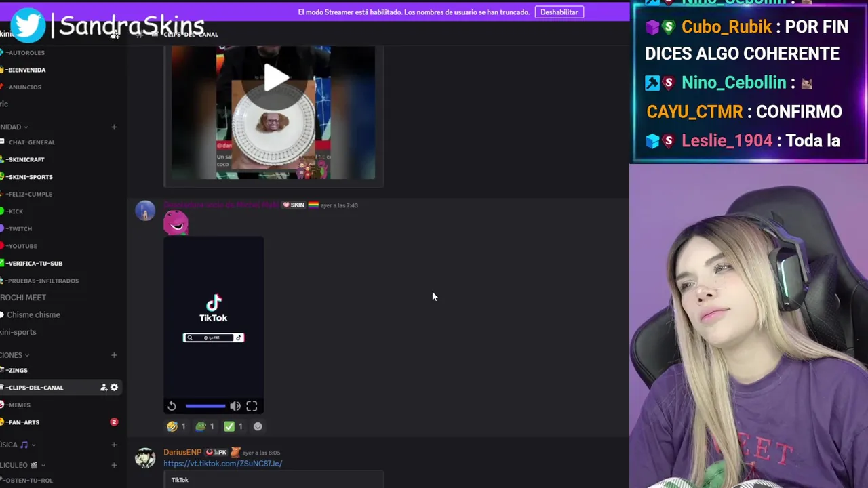Screen dimensions: 868x488
Task: Click the green checkmark reaction
Action: click(x=233, y=426)
